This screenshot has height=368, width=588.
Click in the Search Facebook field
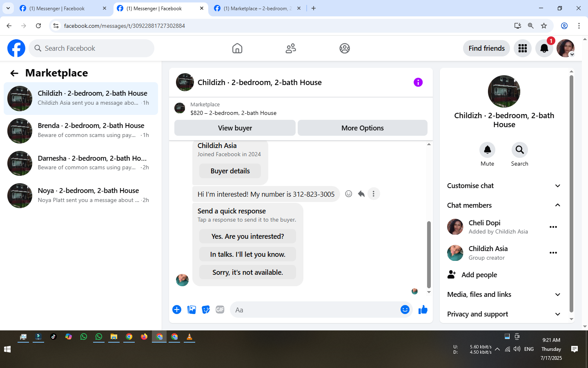point(91,48)
